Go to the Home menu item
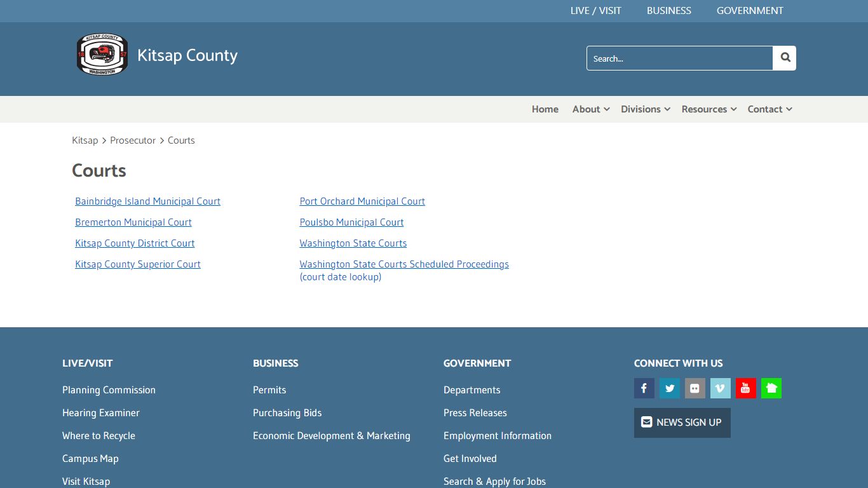 pos(545,109)
